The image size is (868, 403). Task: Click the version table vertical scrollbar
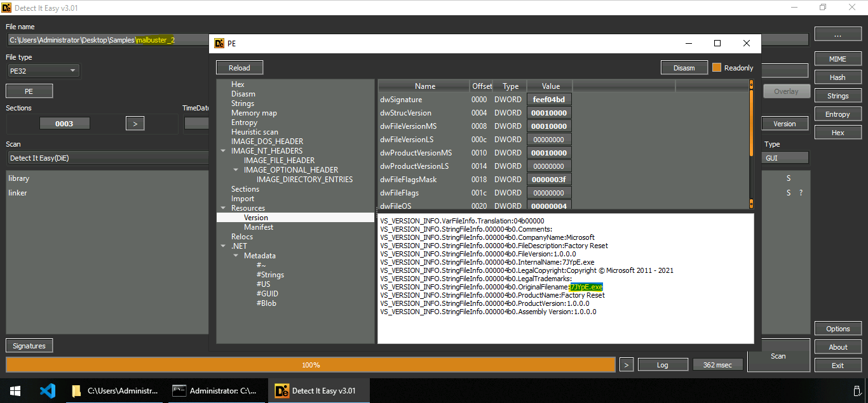coord(751,144)
